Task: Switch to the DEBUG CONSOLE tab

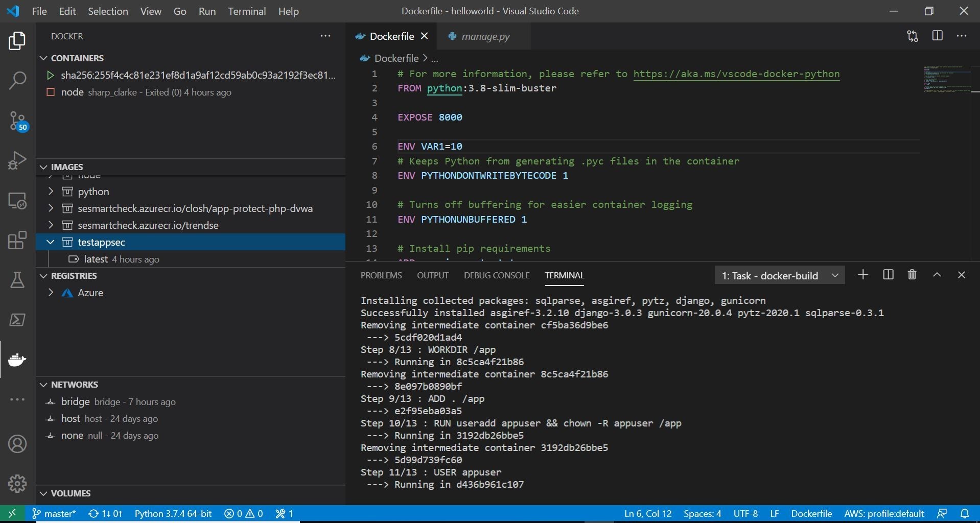Action: pyautogui.click(x=497, y=275)
